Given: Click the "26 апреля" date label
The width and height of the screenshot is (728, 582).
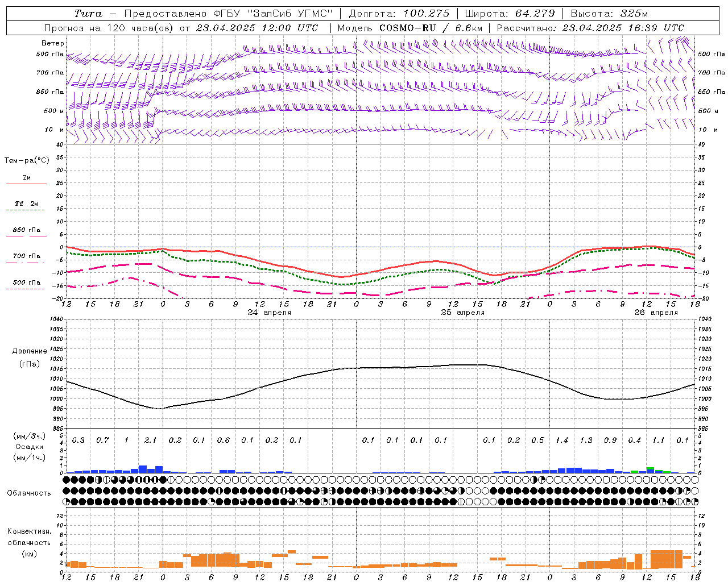Looking at the screenshot, I should 656,313.
